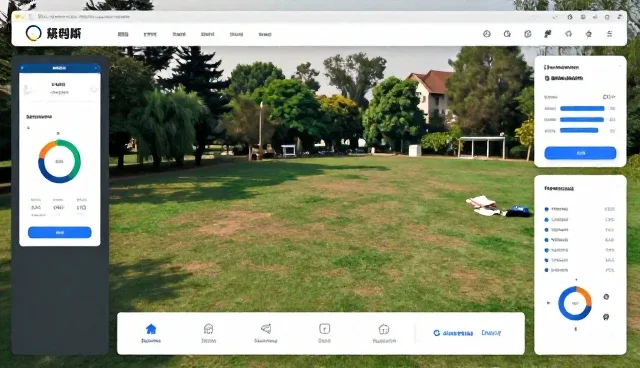Click the speaker icon in the window title bar
640x368 pixels.
(595, 17)
